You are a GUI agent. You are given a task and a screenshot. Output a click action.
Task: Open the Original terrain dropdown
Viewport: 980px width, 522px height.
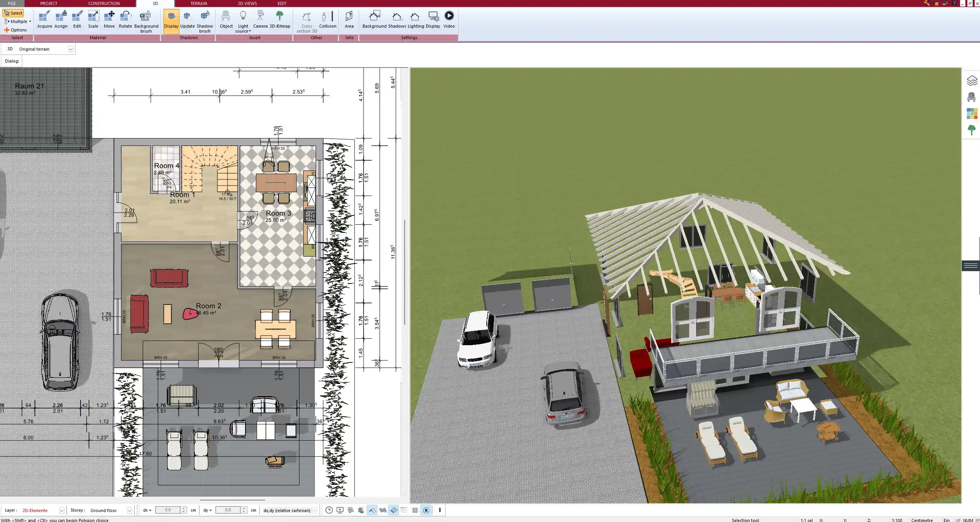72,49
